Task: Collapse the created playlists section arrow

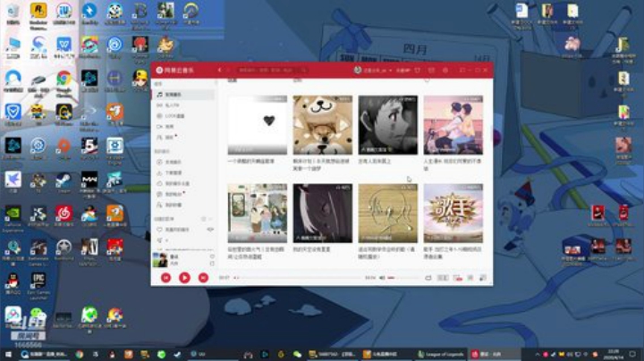Action: pyautogui.click(x=210, y=219)
